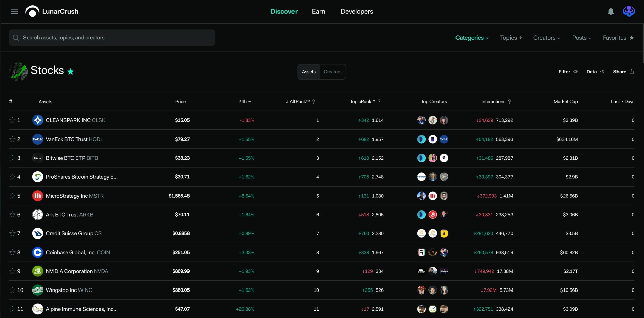Click the TopicRank column header
Viewport: 644px width, 318px height.
(x=362, y=102)
